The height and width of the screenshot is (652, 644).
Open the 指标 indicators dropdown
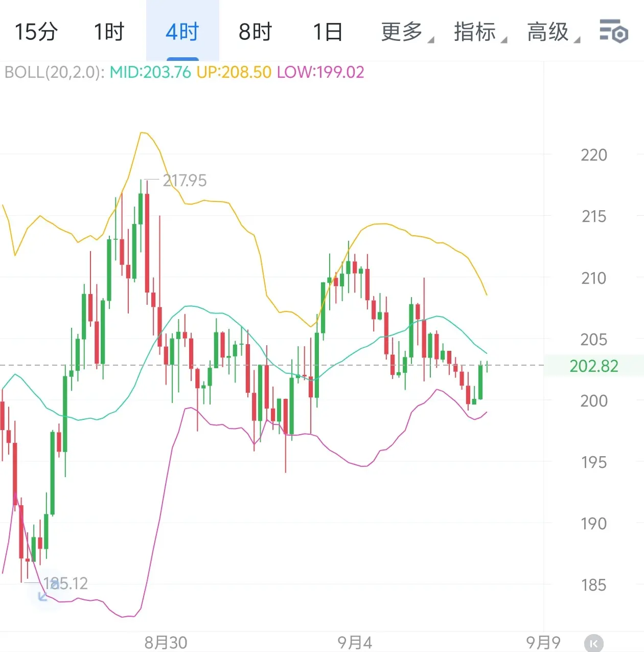(x=480, y=32)
